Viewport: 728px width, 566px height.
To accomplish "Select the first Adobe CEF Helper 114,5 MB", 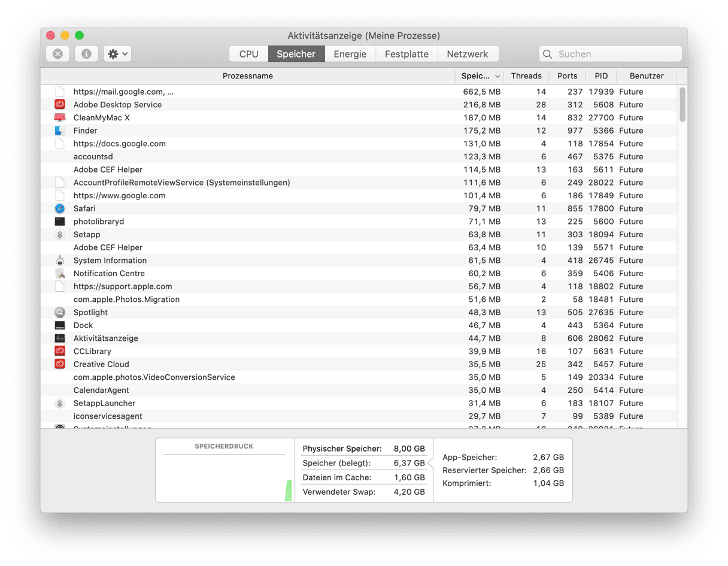I will point(359,170).
